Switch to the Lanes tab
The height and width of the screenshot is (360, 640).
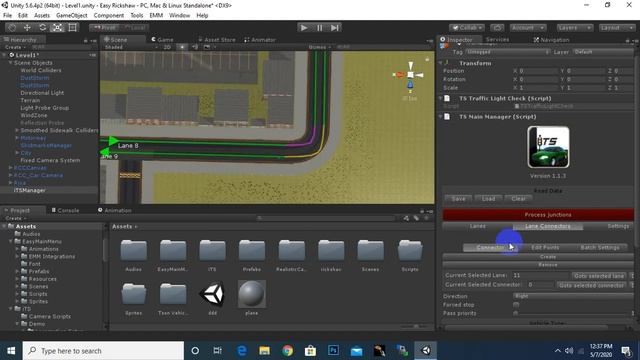pos(478,226)
